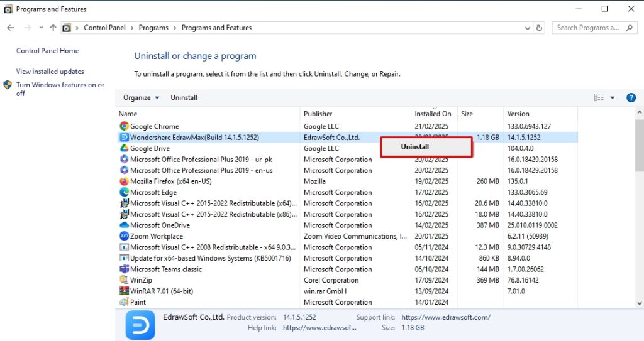This screenshot has width=644, height=341.
Task: Click the 260 MB size cell
Action: click(488, 181)
